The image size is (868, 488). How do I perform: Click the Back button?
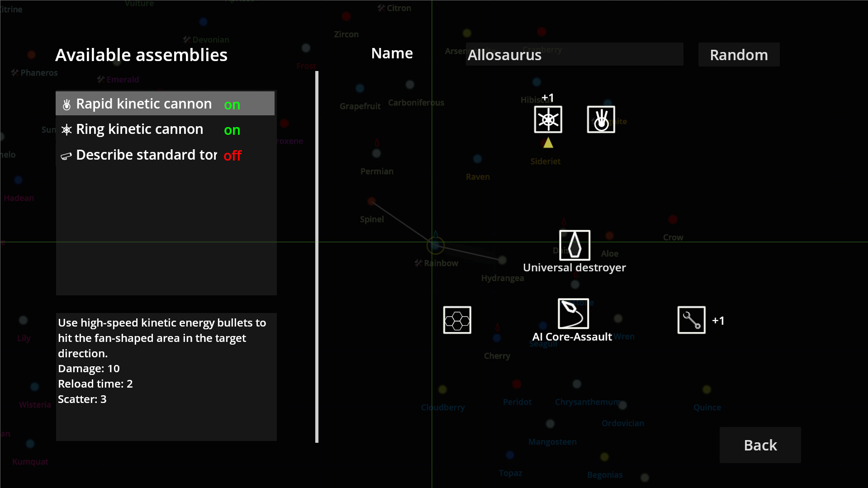click(x=760, y=445)
